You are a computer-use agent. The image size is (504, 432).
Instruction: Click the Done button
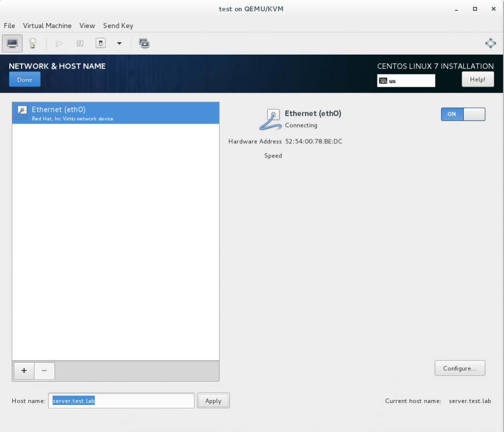pos(25,79)
